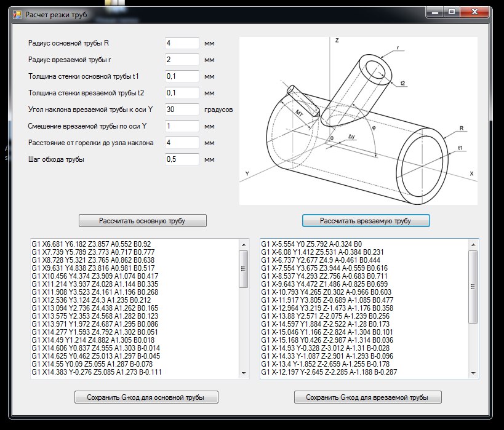Click line 'G1 X-14.93 Y-0.328 Z-3.012 A-1.31 B-0.028'
504x430 pixels.
(326, 348)
